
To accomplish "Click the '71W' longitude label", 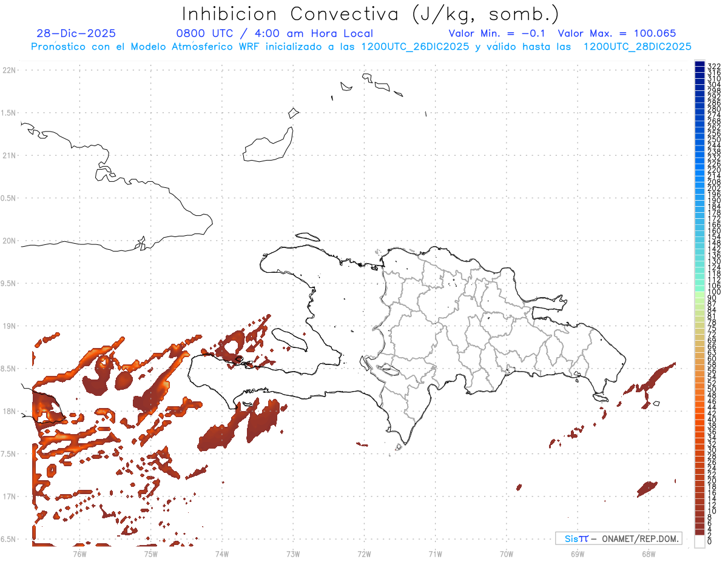I will click(435, 554).
